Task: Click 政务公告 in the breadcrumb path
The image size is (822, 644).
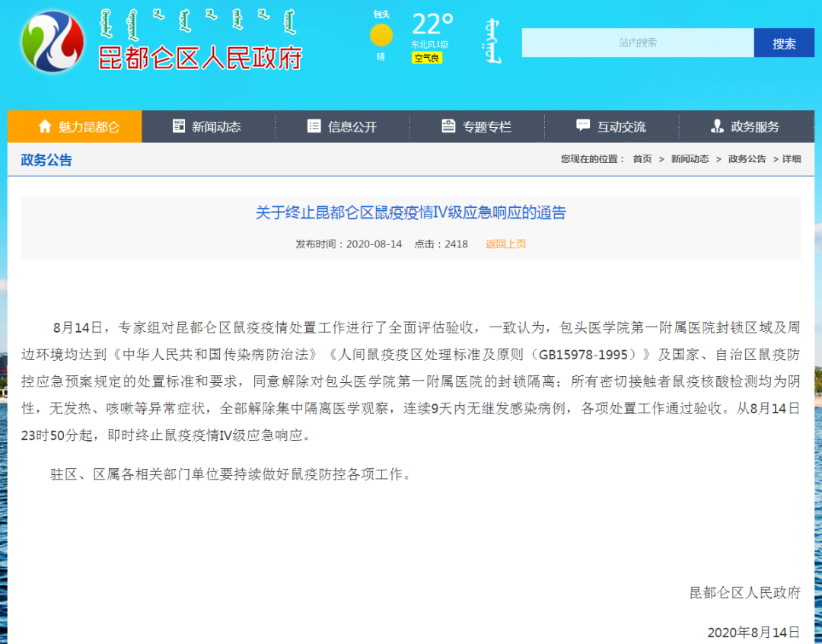Action: tap(747, 159)
